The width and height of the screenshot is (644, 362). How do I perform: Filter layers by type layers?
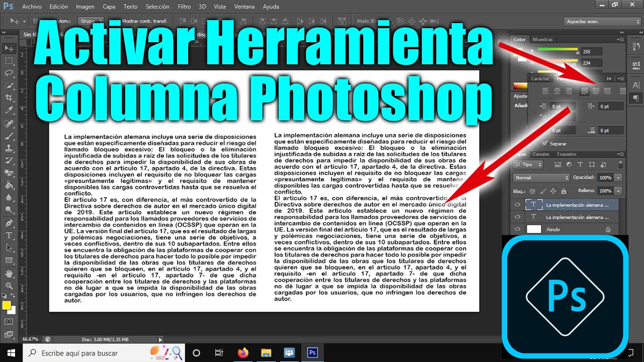(580, 164)
